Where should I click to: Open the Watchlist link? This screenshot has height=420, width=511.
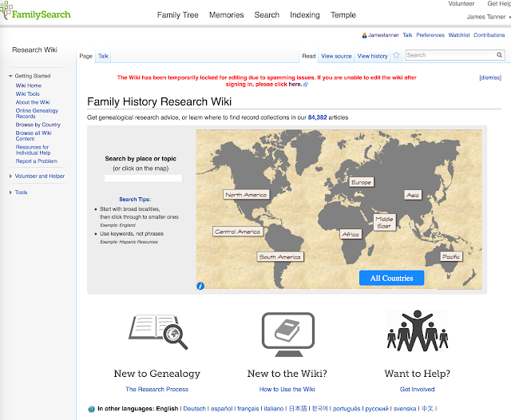(x=459, y=35)
